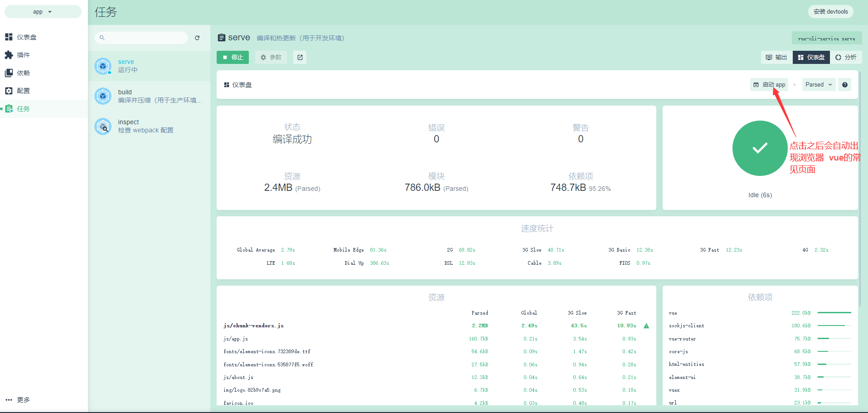Click the 786.0kB modules size value

pyautogui.click(x=422, y=188)
